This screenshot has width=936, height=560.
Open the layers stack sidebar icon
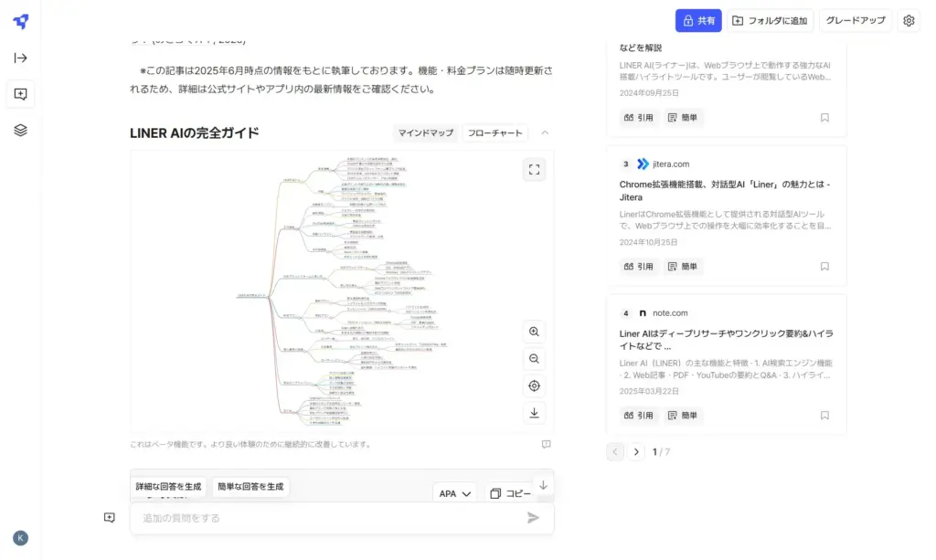pyautogui.click(x=20, y=130)
